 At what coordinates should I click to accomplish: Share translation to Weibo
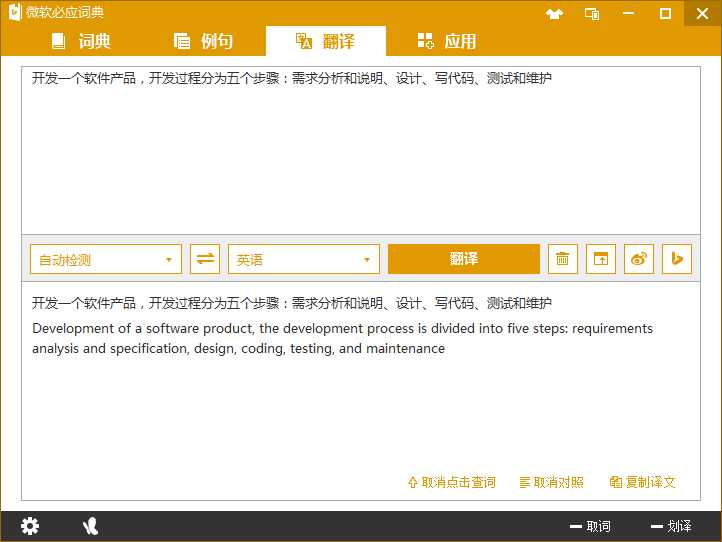(639, 259)
